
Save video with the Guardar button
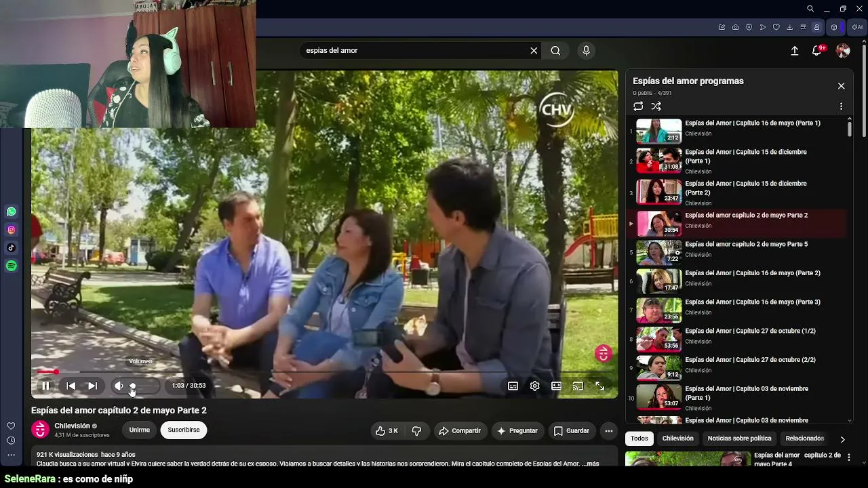tap(572, 430)
